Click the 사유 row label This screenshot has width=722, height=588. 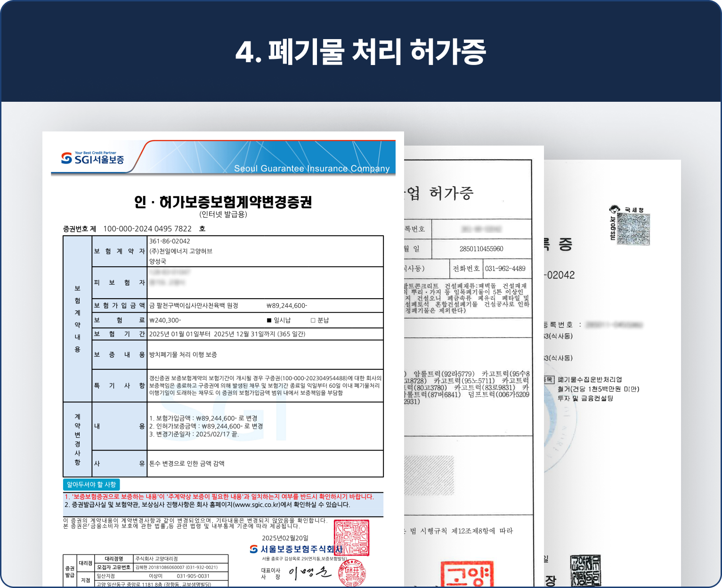point(119,464)
